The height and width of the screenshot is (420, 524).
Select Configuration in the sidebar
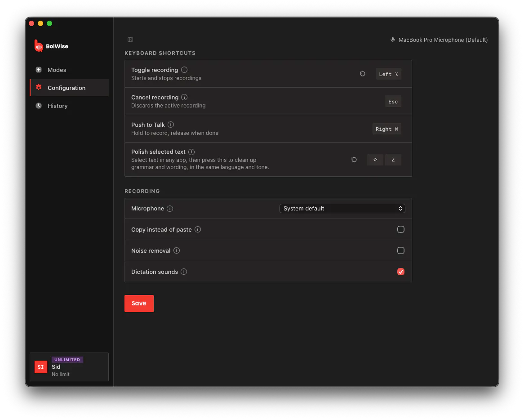[69, 88]
